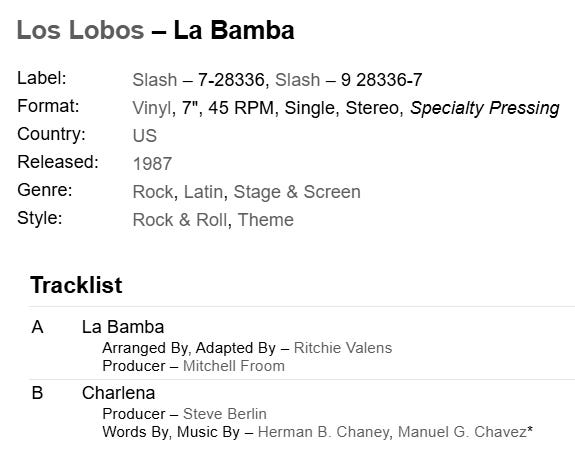Open the Rock & Roll style link
Viewport: 575px width, 462px height.
[180, 220]
